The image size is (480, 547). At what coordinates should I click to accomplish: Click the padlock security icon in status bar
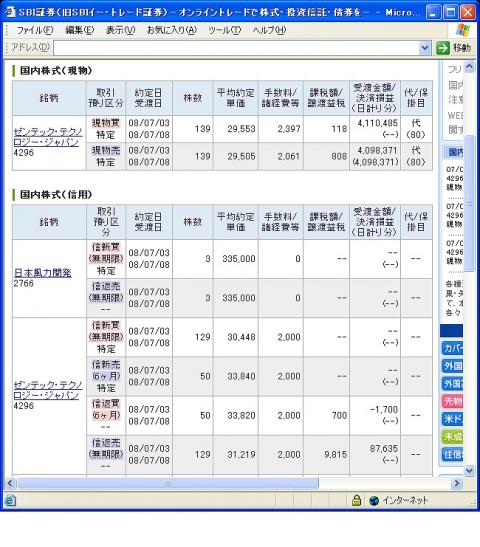click(356, 501)
